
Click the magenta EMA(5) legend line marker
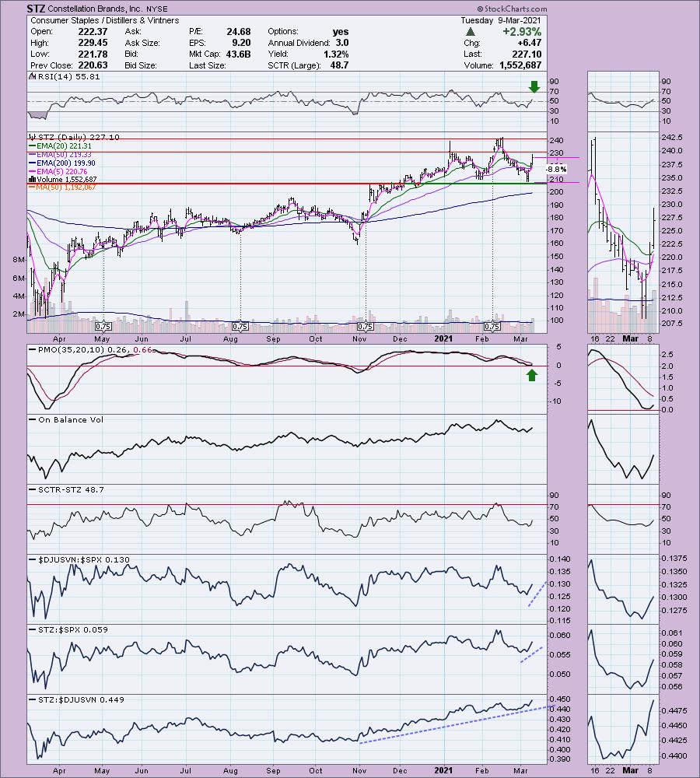tap(32, 171)
